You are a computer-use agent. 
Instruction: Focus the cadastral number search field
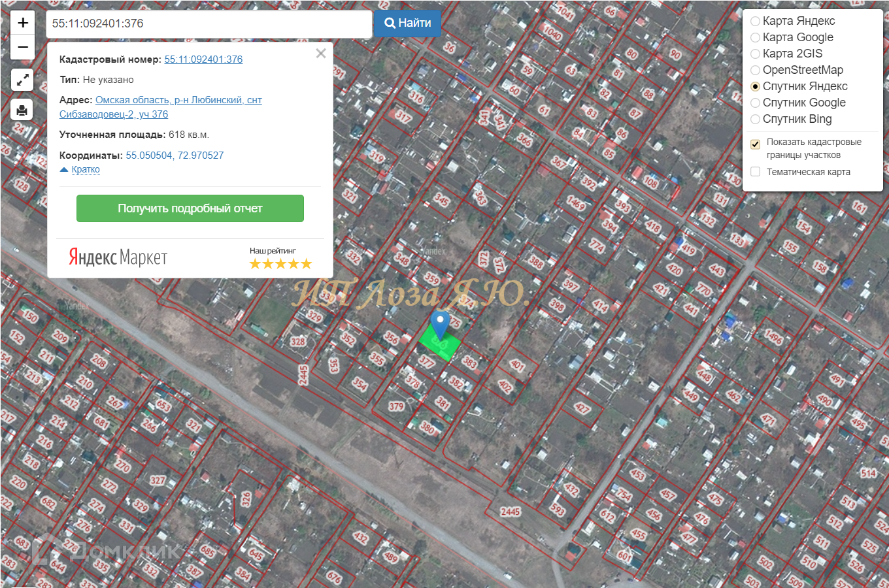click(x=209, y=24)
